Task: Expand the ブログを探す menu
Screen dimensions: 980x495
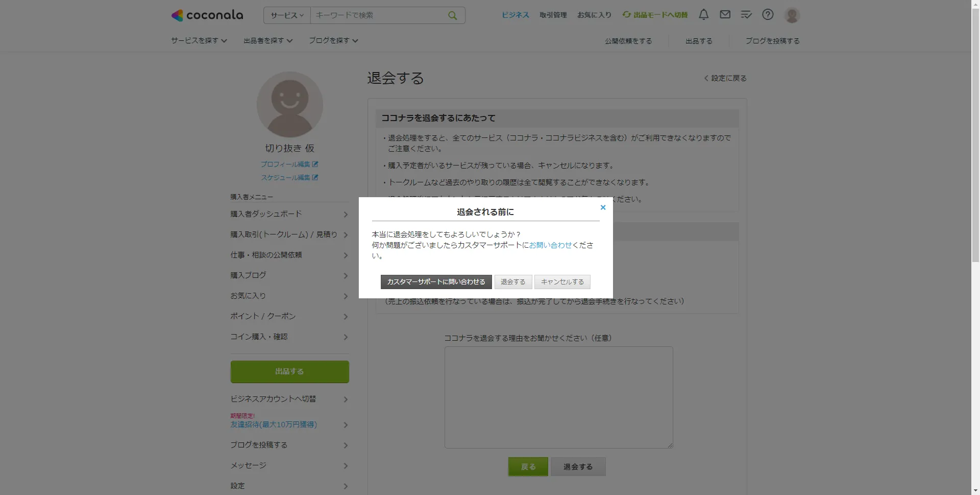Action: 333,40
